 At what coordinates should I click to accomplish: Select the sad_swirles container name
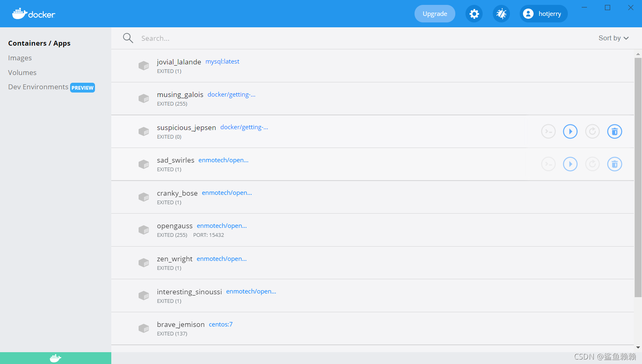point(176,160)
